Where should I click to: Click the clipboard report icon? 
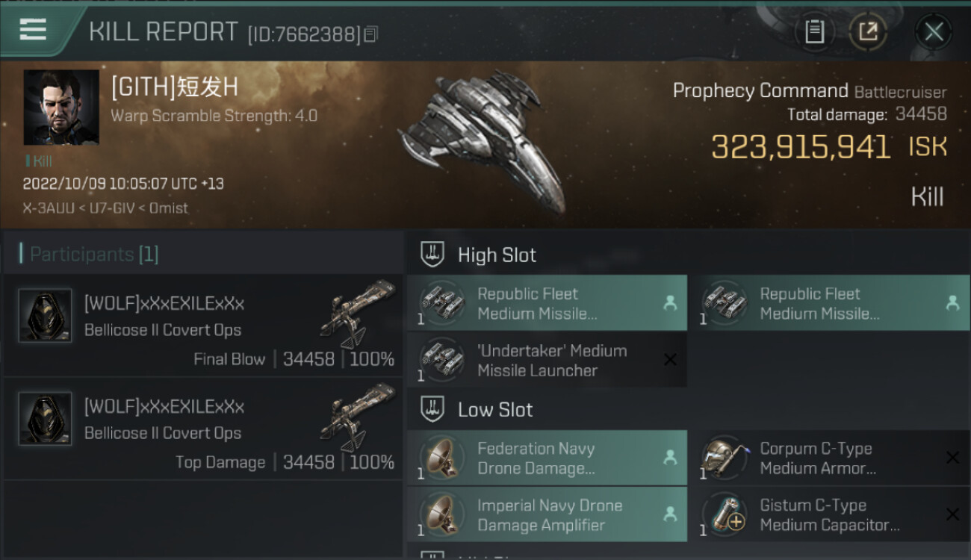point(814,31)
